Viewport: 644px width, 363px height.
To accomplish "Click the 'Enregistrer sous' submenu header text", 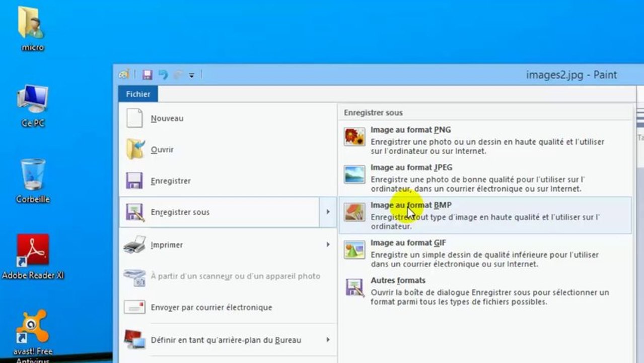I will tap(373, 112).
